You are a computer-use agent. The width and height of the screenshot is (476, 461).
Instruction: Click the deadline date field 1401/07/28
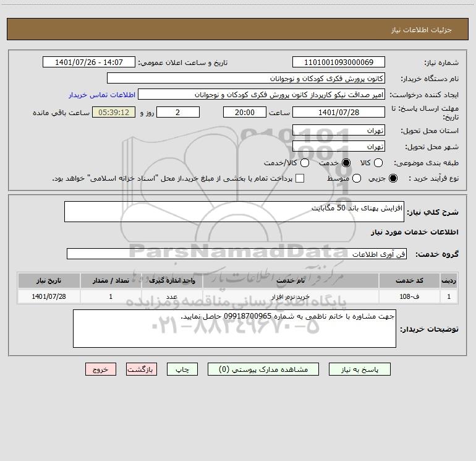(x=339, y=112)
